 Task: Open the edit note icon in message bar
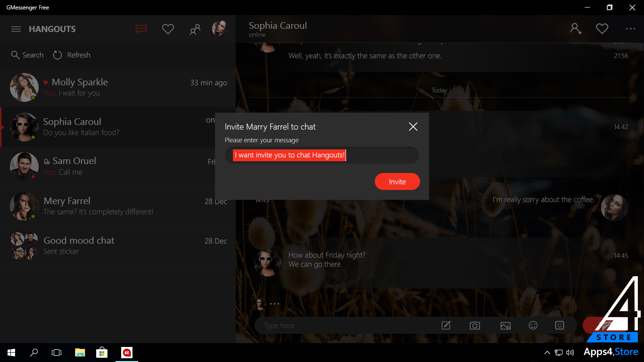pyautogui.click(x=446, y=325)
